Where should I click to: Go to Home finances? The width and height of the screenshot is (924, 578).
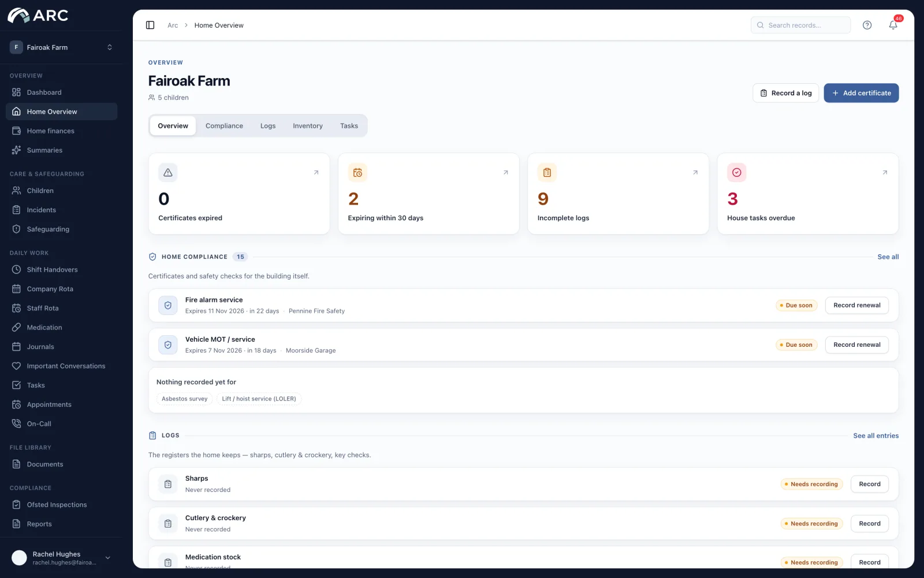tap(61, 131)
